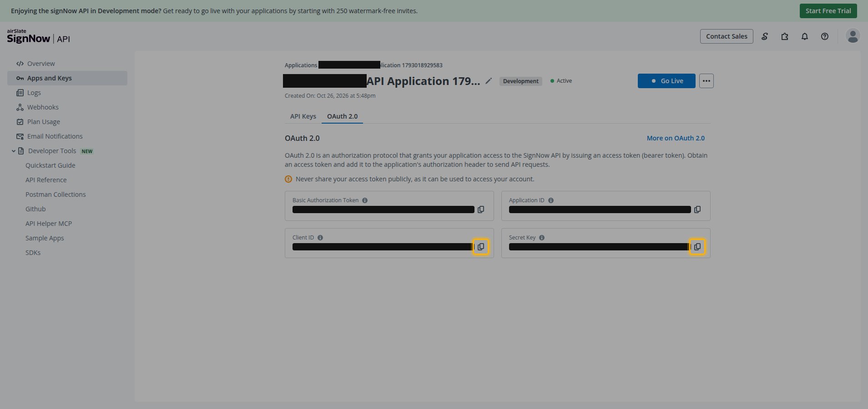Viewport: 868px width, 409px height.
Task: Open the SignNow S icon in header
Action: 765,36
